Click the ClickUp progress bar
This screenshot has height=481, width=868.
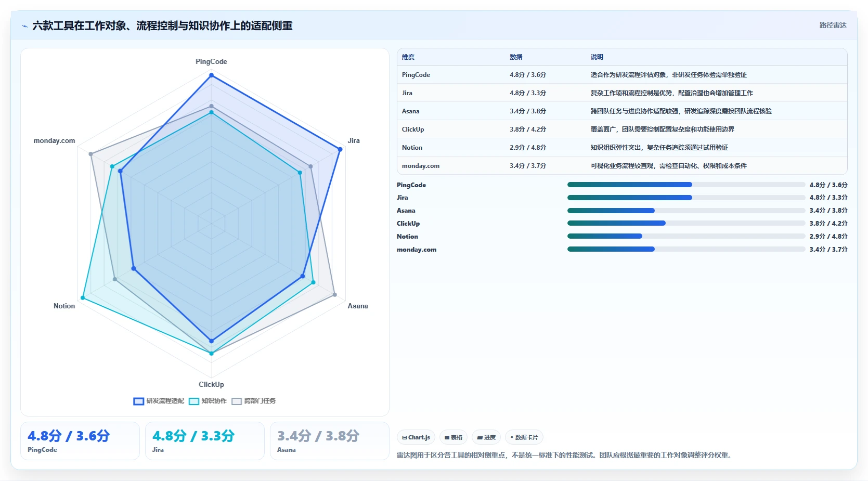click(686, 223)
